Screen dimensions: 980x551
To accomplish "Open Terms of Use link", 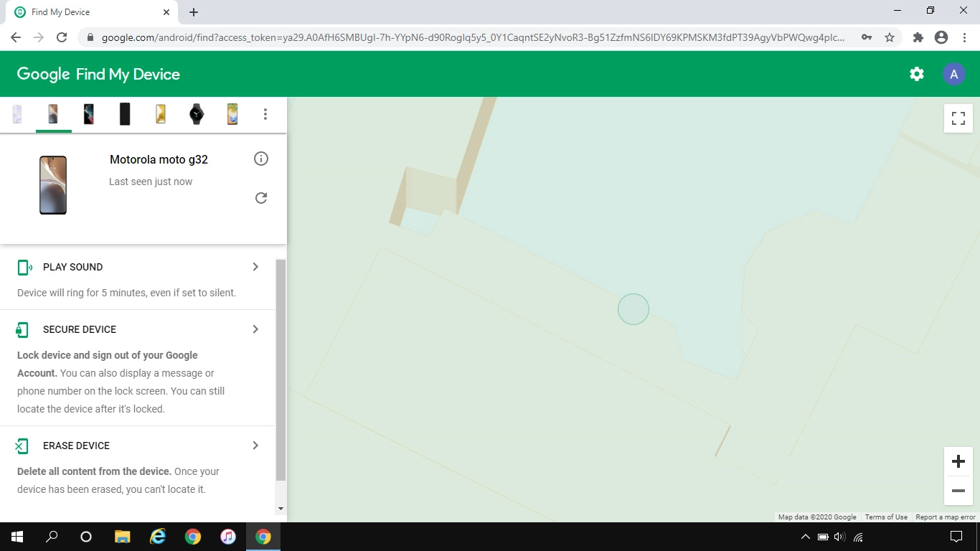I will tap(885, 517).
